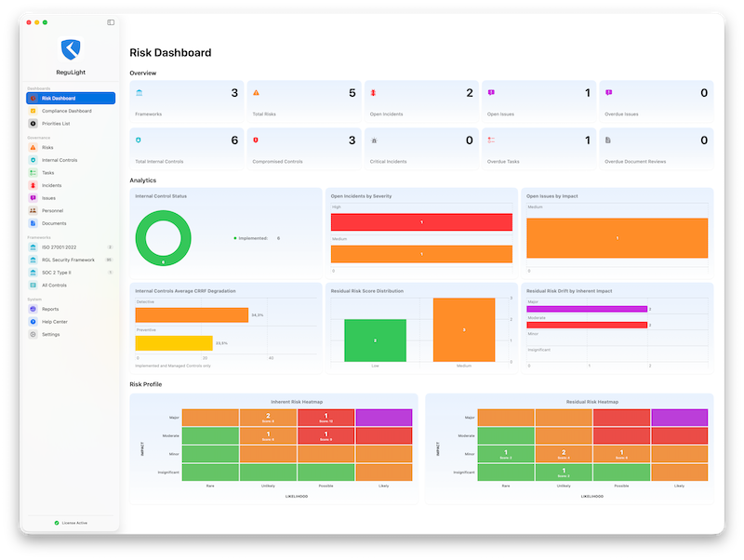
Task: Click the Total Risks overview card
Action: [303, 100]
